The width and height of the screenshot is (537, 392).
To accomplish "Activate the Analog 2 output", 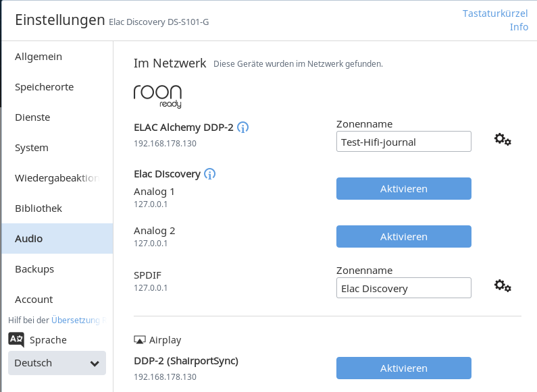I will click(404, 236).
